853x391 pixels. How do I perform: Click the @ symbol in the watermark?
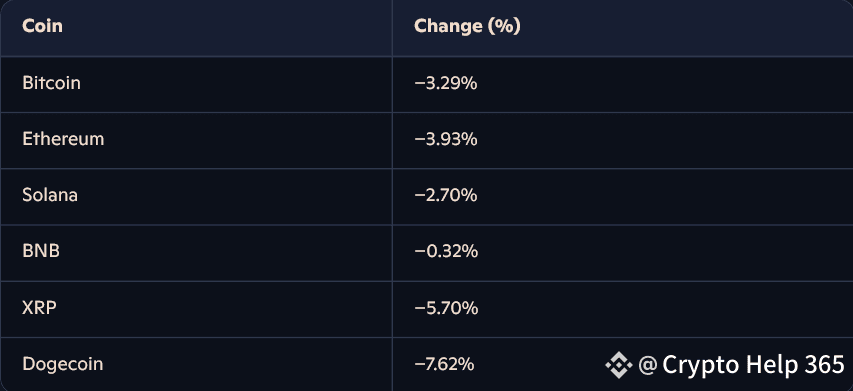coord(647,365)
